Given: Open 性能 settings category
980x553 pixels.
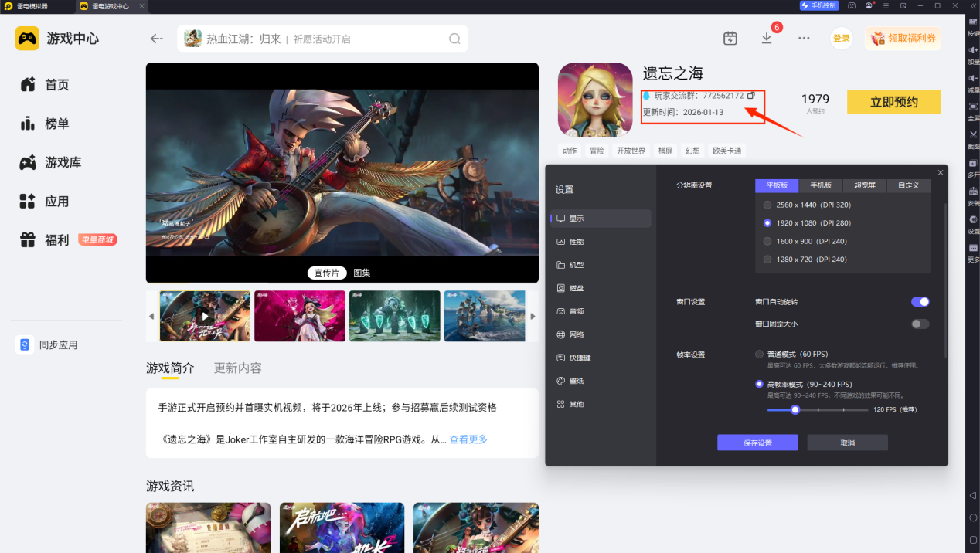Looking at the screenshot, I should (601, 242).
